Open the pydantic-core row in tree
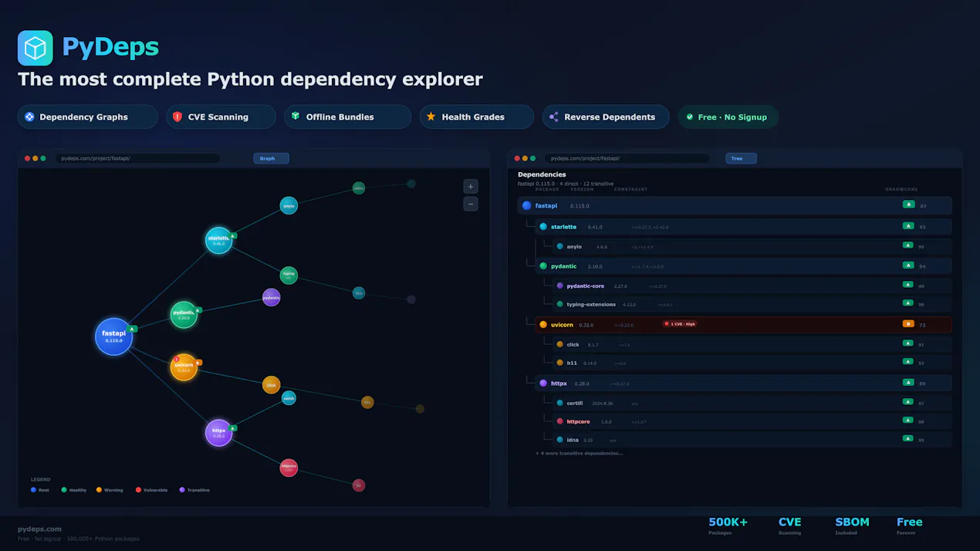The width and height of the screenshot is (980, 551). (x=752, y=286)
